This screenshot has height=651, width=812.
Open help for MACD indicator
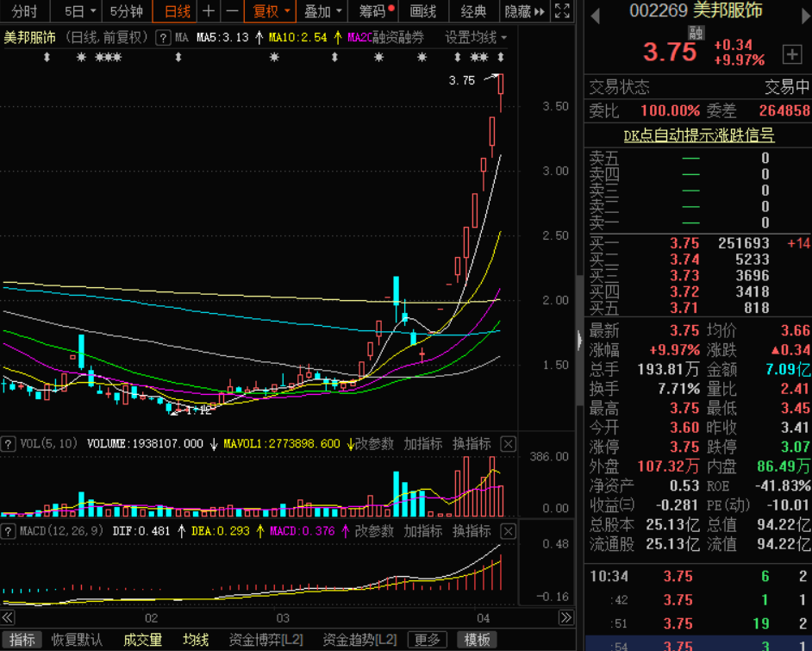(x=9, y=531)
